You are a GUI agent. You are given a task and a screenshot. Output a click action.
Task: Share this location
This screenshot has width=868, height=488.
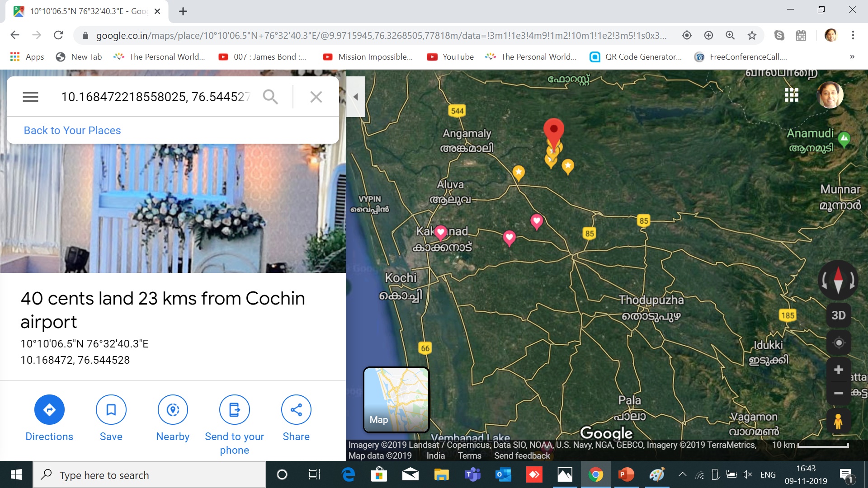click(x=296, y=409)
